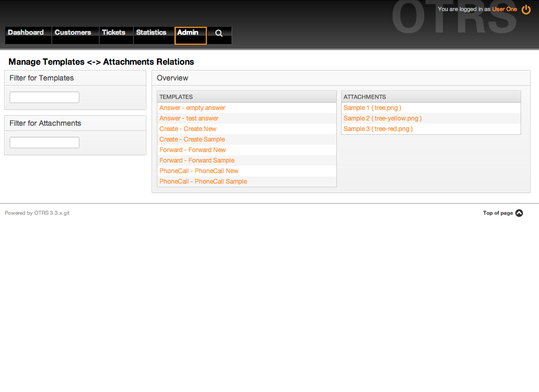This screenshot has height=392, width=539.
Task: Select the Admin menu item
Action: point(188,33)
